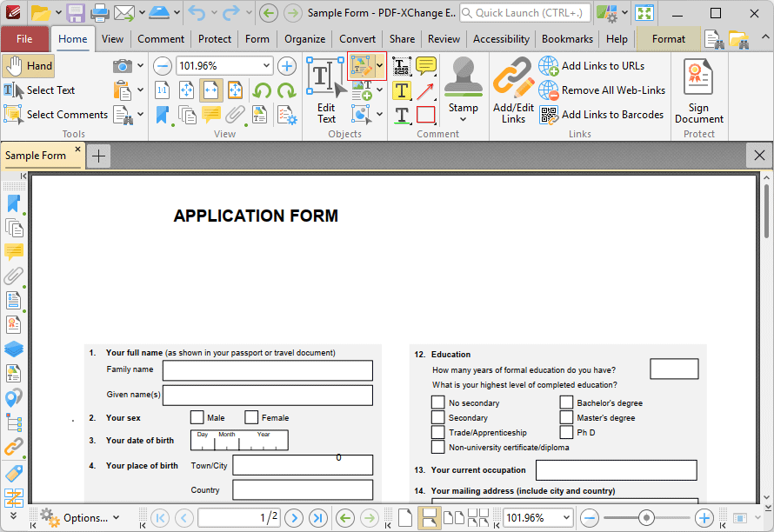The height and width of the screenshot is (532, 774).
Task: Jump to last page in status bar
Action: 318,518
